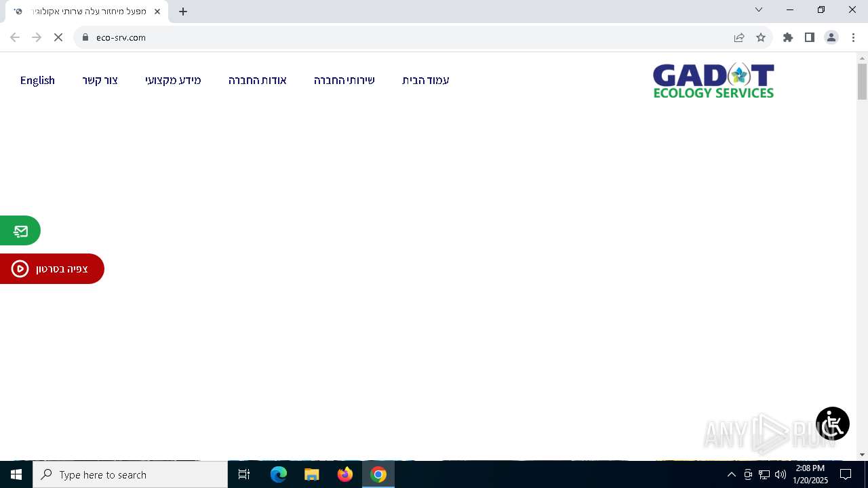The width and height of the screenshot is (868, 488).
Task: Switch site language to English
Action: [x=37, y=80]
